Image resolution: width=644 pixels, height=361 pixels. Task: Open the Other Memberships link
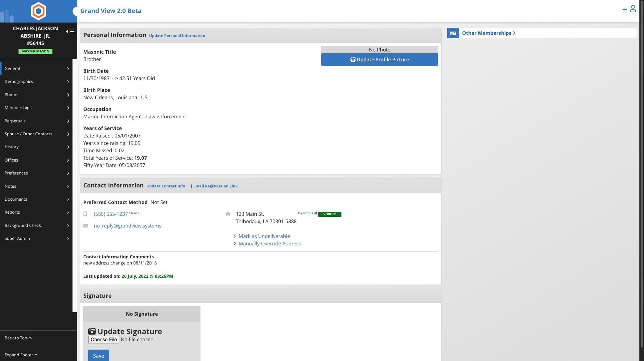point(489,33)
